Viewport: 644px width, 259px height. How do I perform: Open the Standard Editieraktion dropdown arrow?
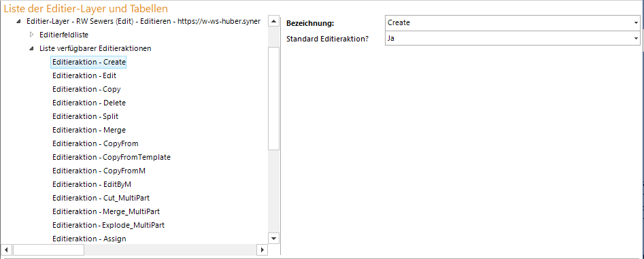tap(637, 39)
